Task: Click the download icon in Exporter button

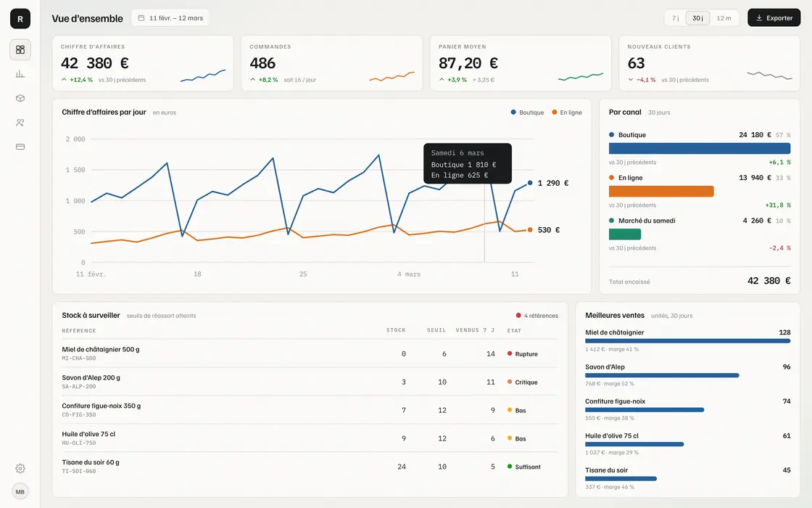Action: (759, 18)
